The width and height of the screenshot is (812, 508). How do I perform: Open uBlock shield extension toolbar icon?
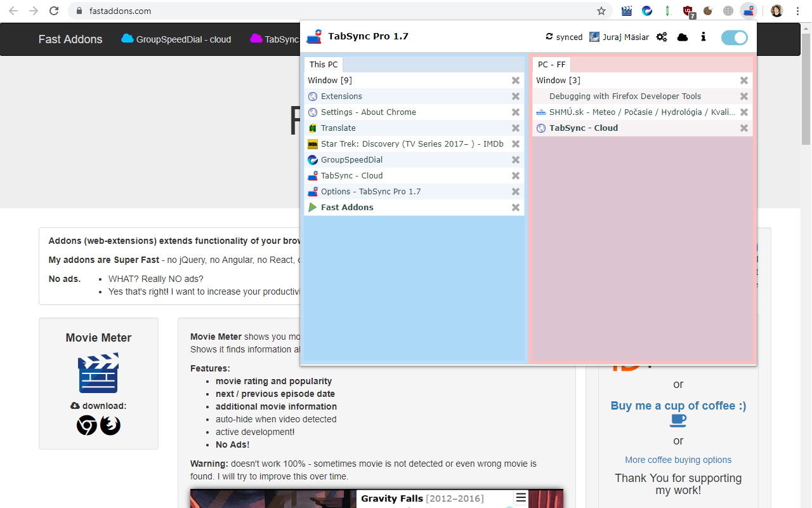pos(688,11)
